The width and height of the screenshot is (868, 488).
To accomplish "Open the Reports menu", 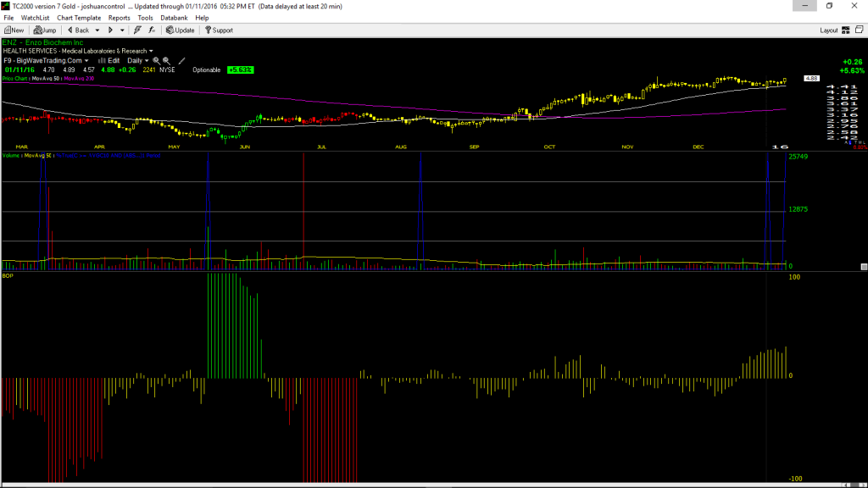I will click(x=119, y=18).
